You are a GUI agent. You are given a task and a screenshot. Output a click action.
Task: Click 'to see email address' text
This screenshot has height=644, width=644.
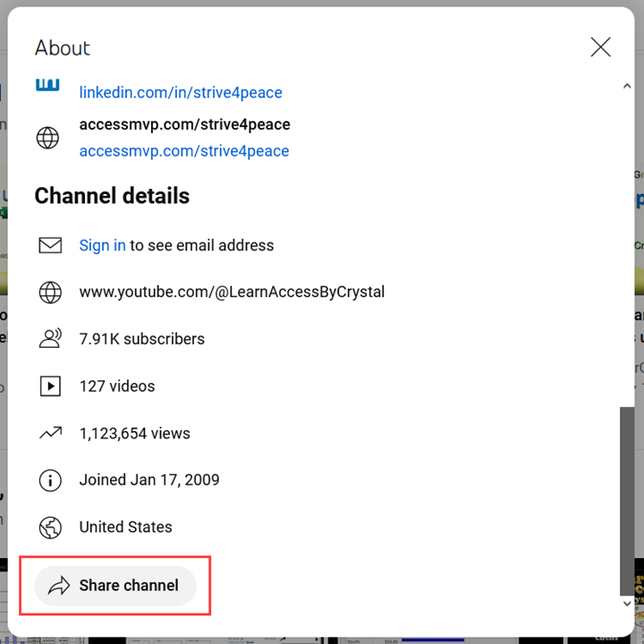(201, 245)
